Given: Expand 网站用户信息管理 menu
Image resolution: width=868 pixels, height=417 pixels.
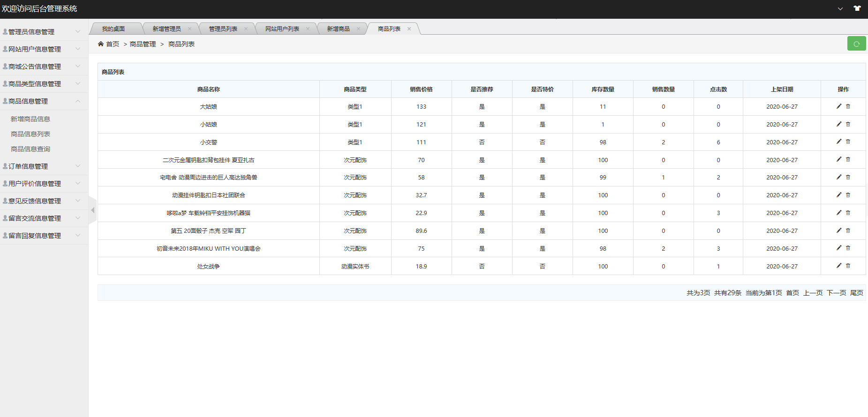Looking at the screenshot, I should click(x=44, y=49).
